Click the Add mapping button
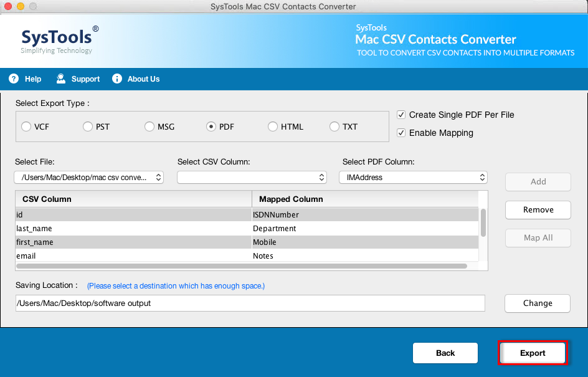588x377 pixels. [538, 181]
